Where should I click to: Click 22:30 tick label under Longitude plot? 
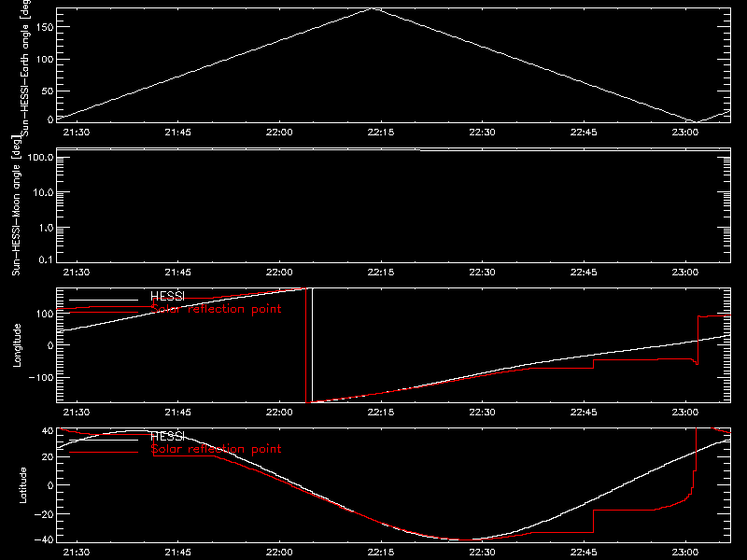click(482, 412)
